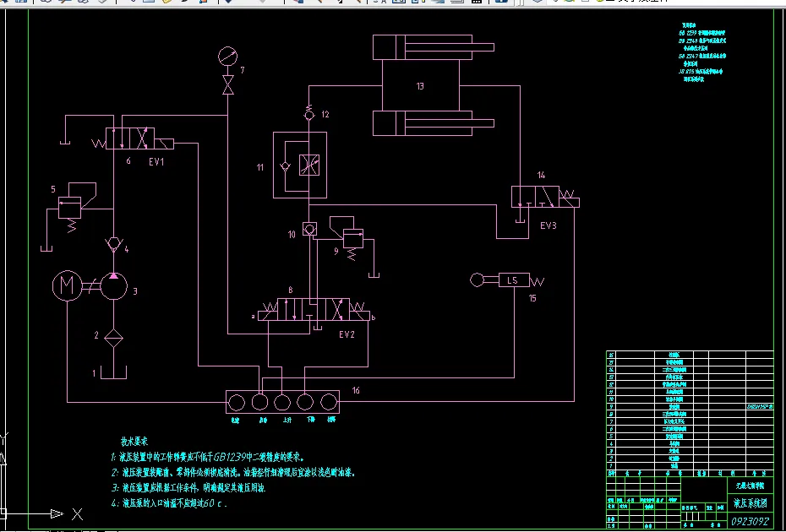The width and height of the screenshot is (786, 532).
Task: Click the number 9 in the parts list
Action: point(610,407)
